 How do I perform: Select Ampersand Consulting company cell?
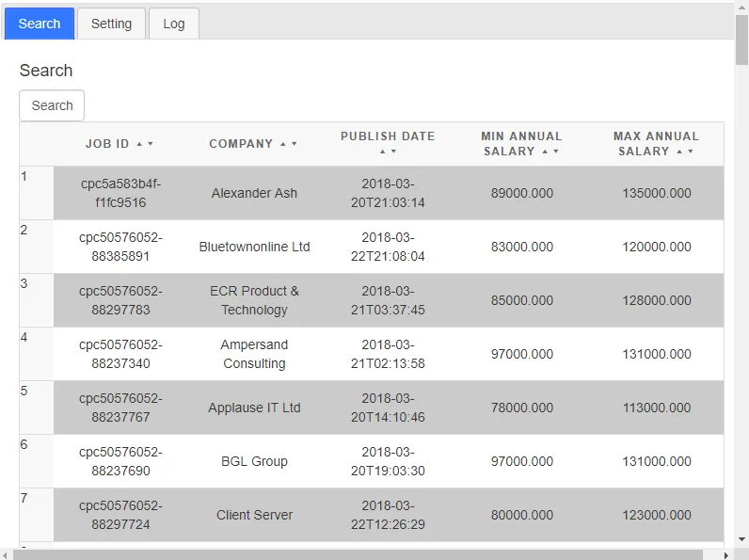click(x=254, y=354)
